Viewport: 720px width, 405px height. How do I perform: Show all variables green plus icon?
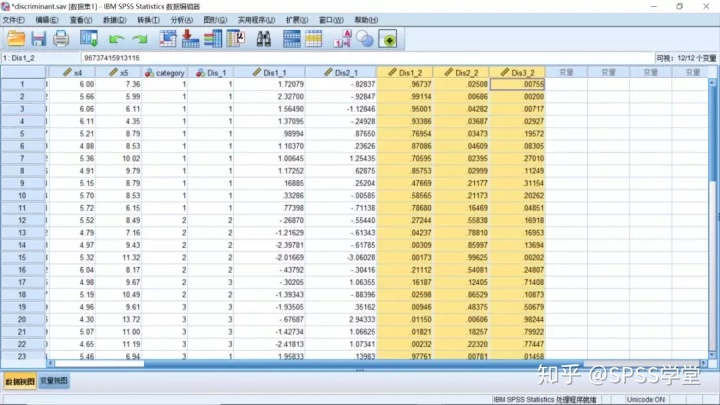(x=388, y=39)
